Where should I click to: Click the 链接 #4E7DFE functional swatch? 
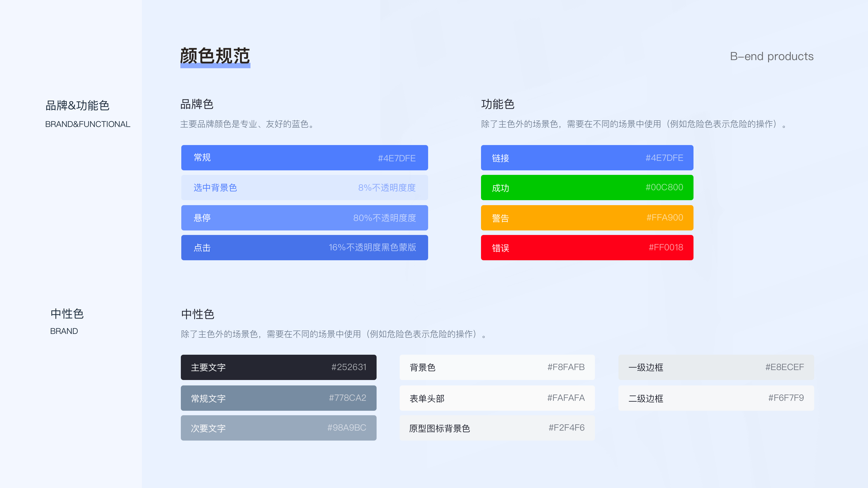pyautogui.click(x=587, y=158)
